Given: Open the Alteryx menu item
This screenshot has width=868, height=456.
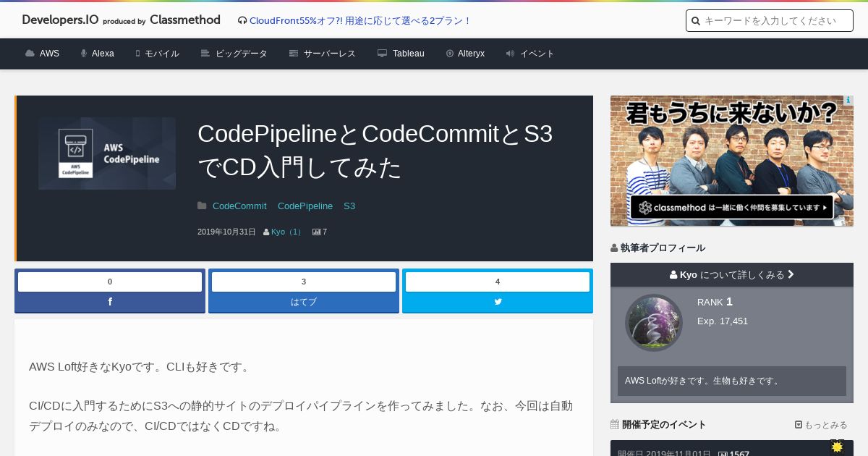Looking at the screenshot, I should pos(471,54).
